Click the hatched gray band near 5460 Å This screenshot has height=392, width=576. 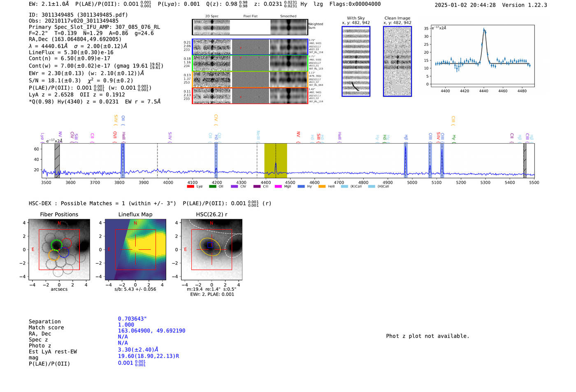(x=525, y=160)
